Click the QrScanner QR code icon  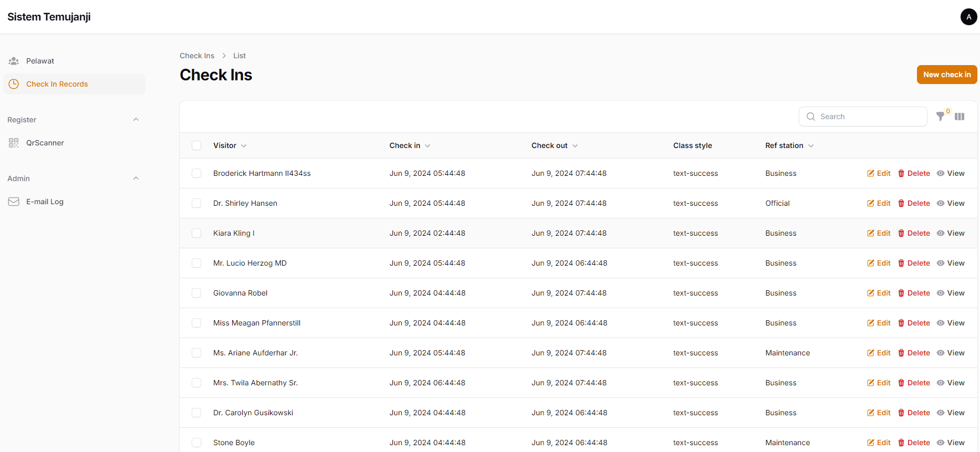pos(14,143)
